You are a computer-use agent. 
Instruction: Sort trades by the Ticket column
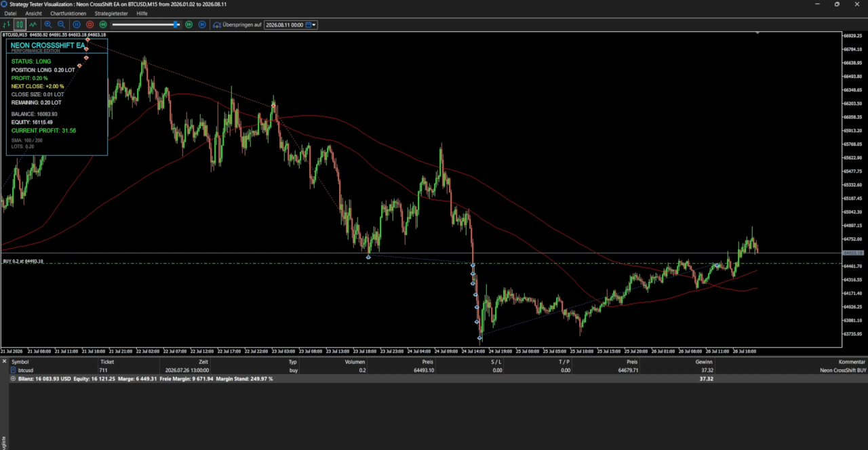coord(107,362)
